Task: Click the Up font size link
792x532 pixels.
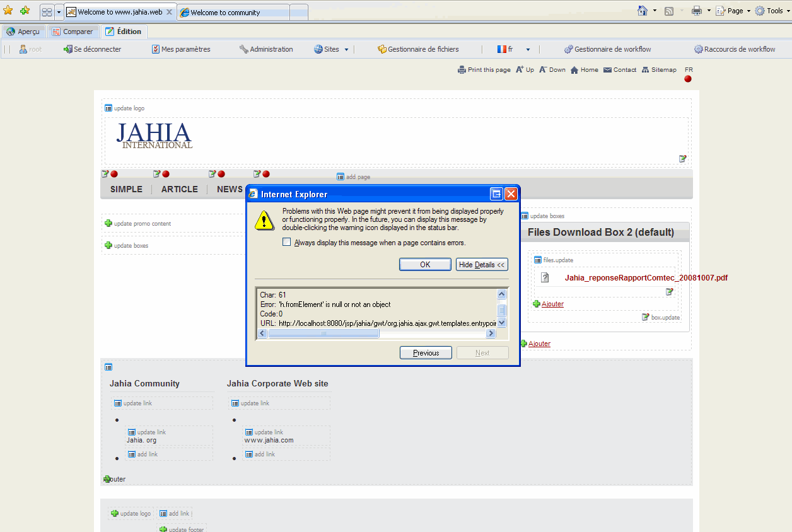Action: point(525,70)
